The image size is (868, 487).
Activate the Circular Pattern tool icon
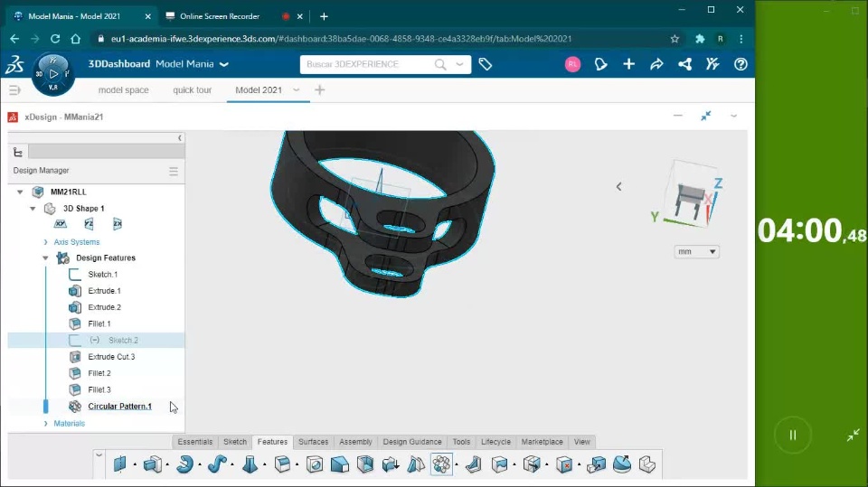click(x=442, y=464)
